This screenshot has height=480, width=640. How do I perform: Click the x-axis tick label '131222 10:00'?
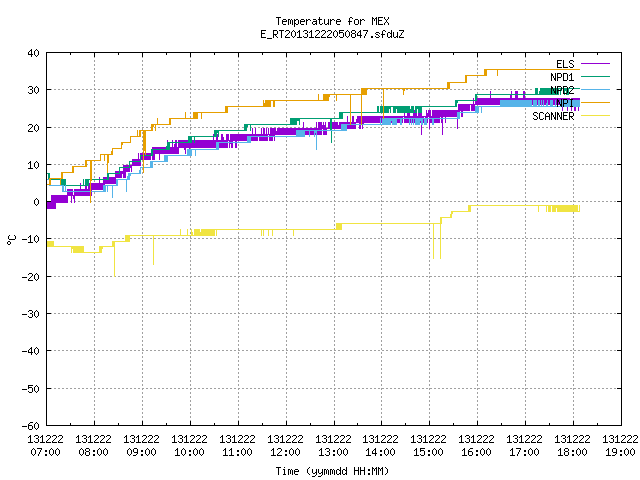coord(189,445)
